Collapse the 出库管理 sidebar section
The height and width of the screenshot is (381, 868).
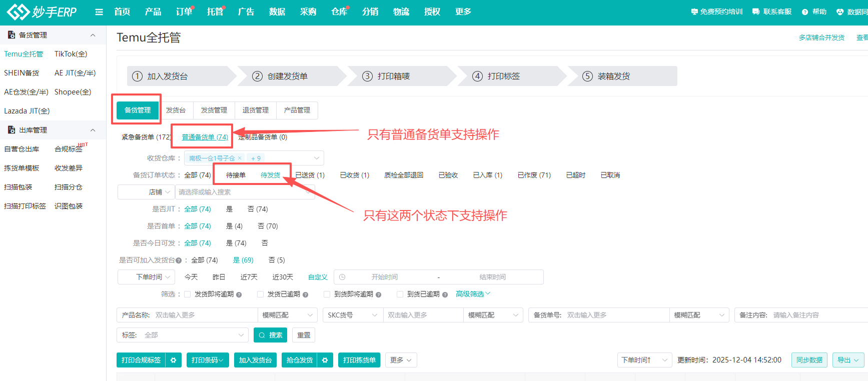click(x=93, y=130)
